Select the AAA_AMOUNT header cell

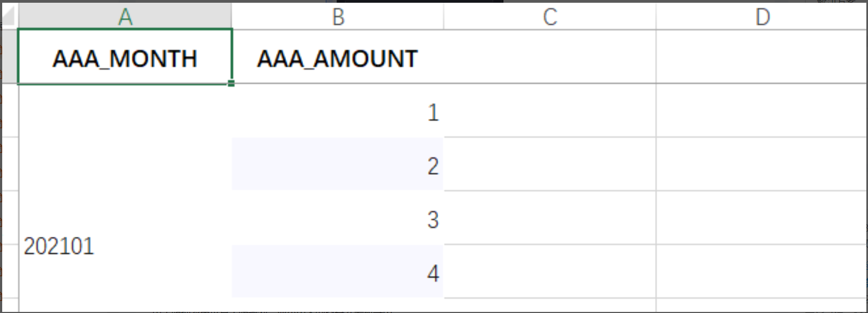pos(338,58)
